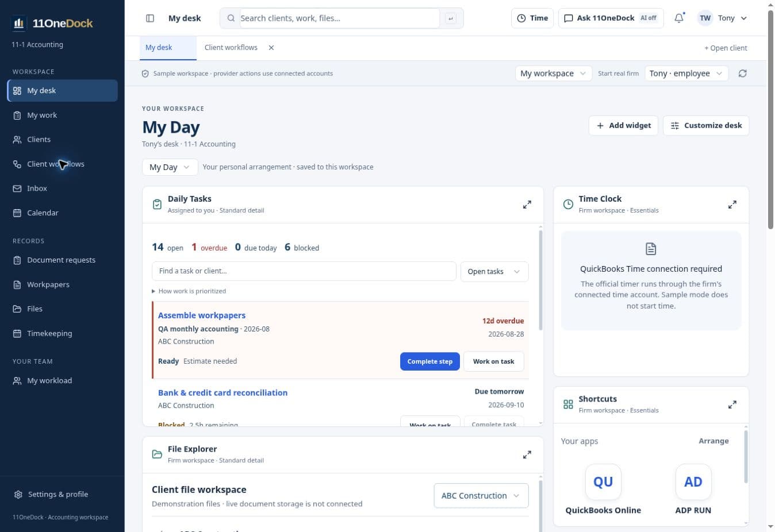Screen dimensions: 775x532
Task: Open Ask 11OneDock assistant
Action: [x=611, y=18]
